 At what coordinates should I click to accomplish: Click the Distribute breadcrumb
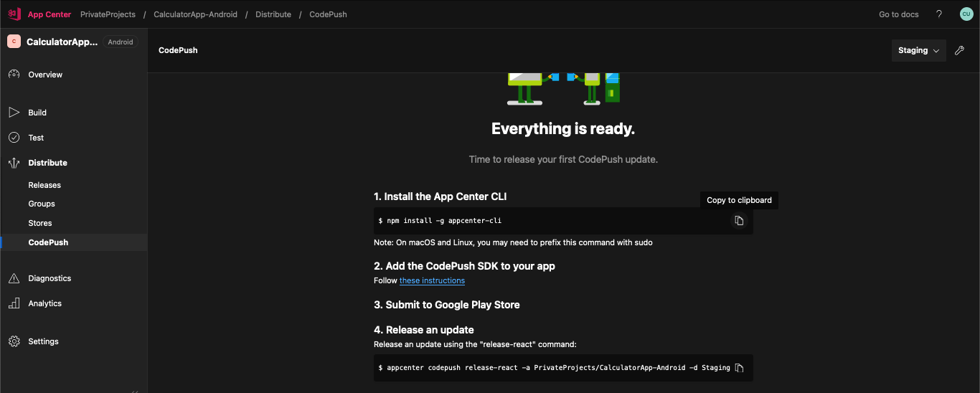tap(273, 14)
